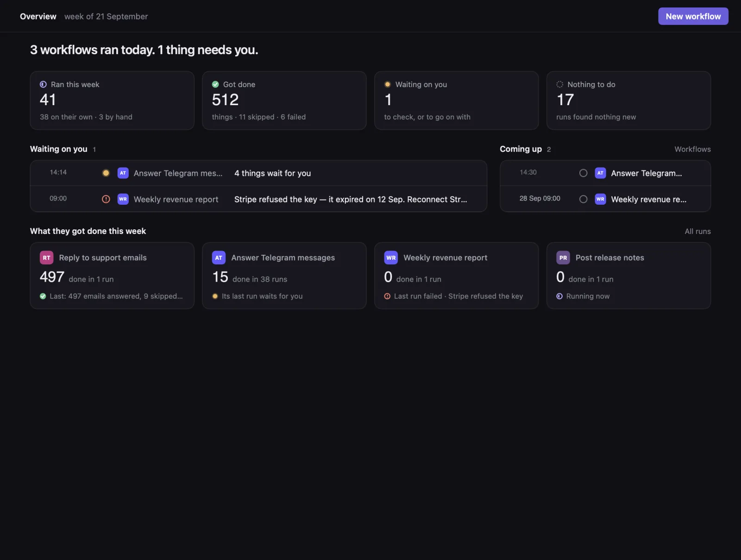Open the All runs link

697,231
